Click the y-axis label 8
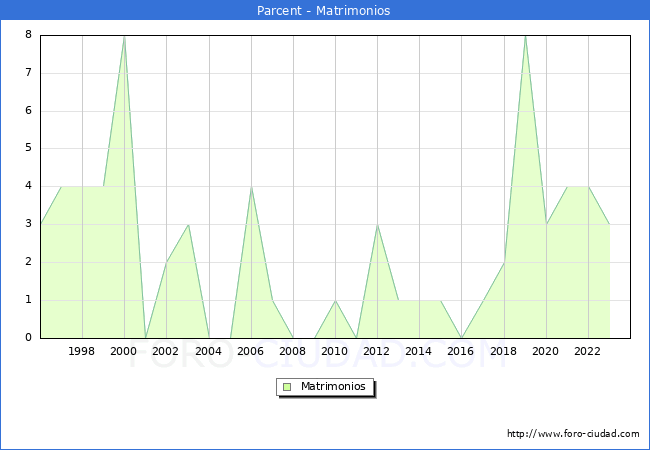The width and height of the screenshot is (650, 450). (x=28, y=35)
